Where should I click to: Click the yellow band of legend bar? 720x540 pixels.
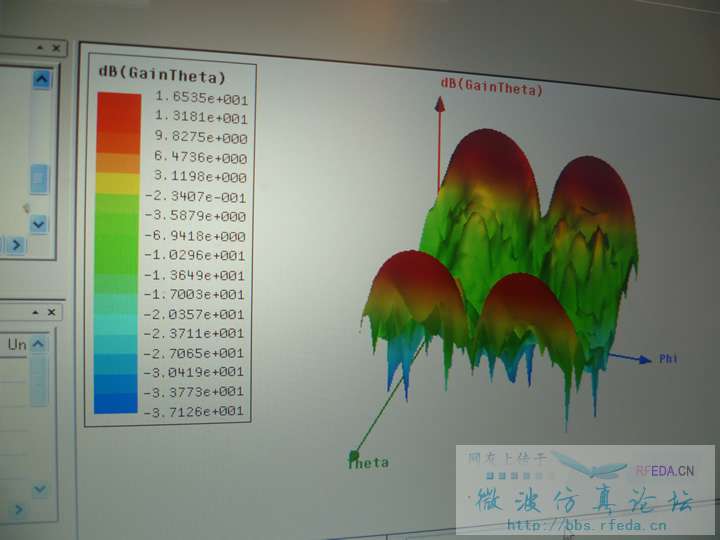pyautogui.click(x=118, y=183)
